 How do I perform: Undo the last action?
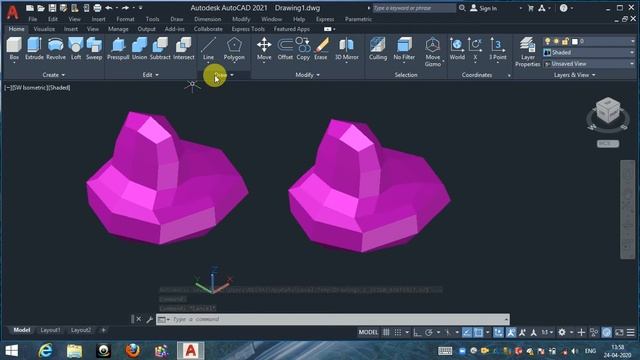(109, 8)
